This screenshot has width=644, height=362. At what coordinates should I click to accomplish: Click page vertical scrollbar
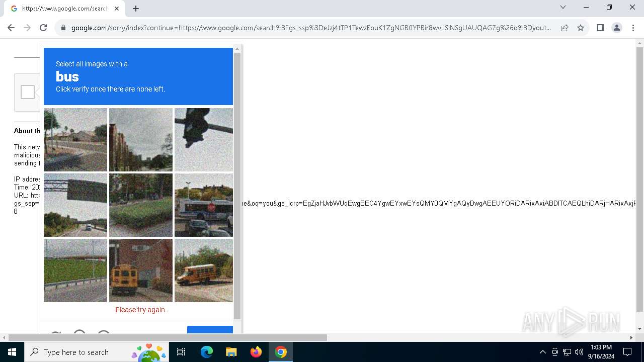click(639, 179)
